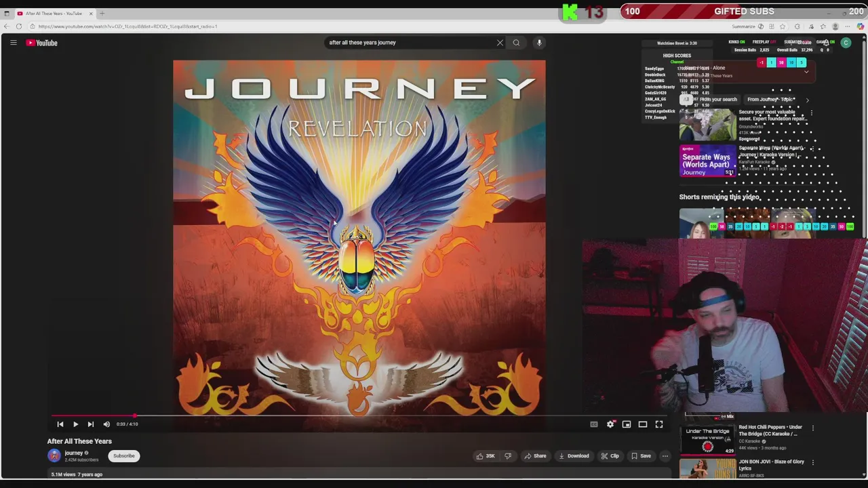868x488 pixels.
Task: Select the 'All' filter chip
Action: coord(686,100)
